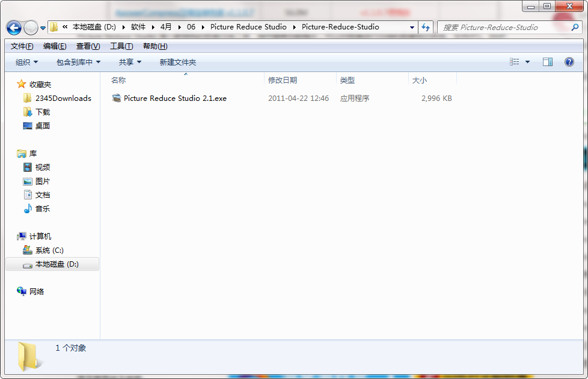Click the Picture Reduce Studio exe icon
Viewport: 588px width, 379px height.
click(117, 98)
